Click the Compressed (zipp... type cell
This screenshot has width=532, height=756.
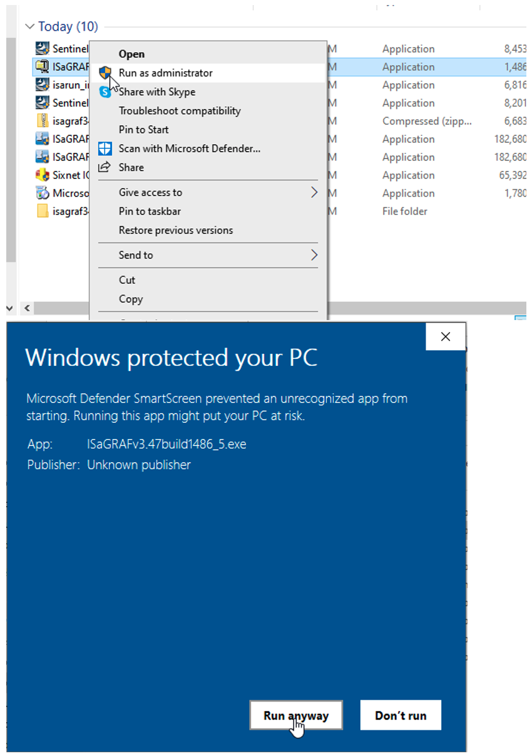point(427,121)
